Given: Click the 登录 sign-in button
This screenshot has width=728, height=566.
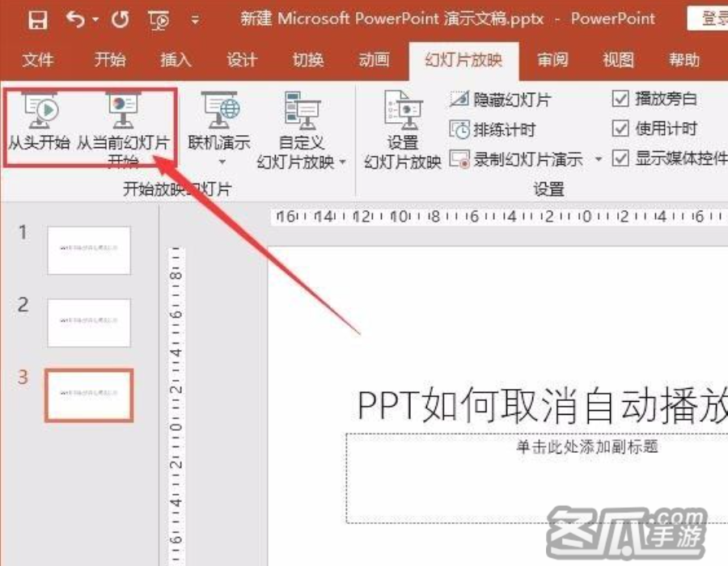Looking at the screenshot, I should point(708,19).
